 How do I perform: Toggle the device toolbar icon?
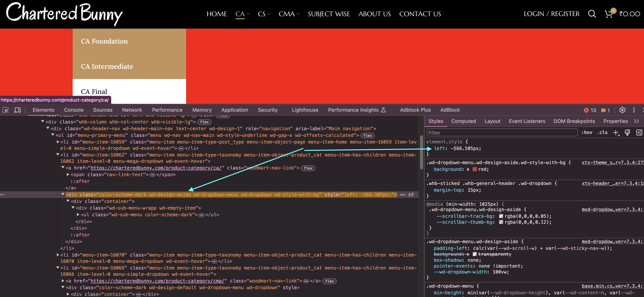pos(17,110)
